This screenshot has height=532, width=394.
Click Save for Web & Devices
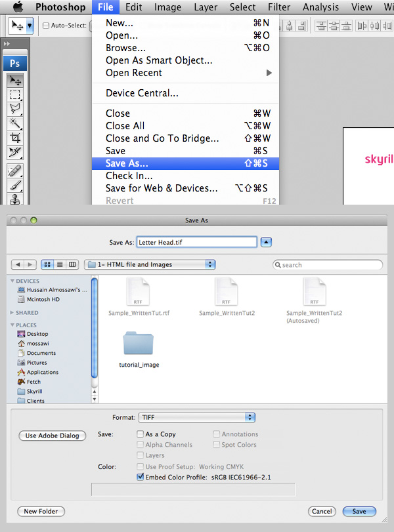click(161, 188)
